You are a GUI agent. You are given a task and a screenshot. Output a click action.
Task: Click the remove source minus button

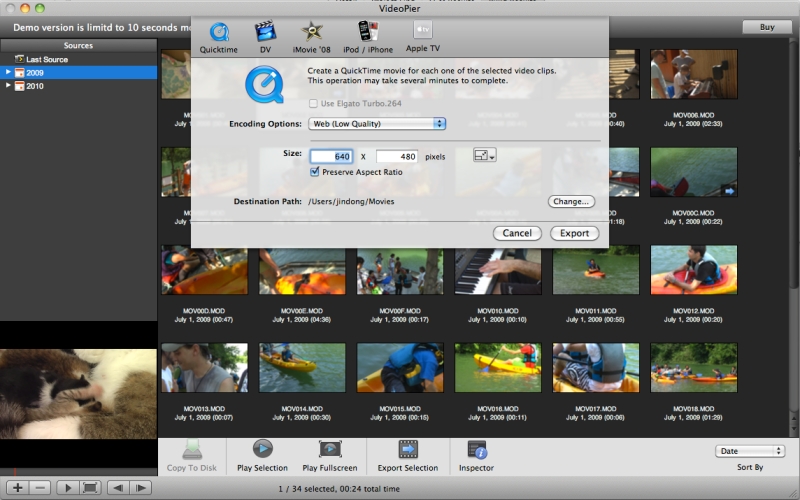click(40, 488)
